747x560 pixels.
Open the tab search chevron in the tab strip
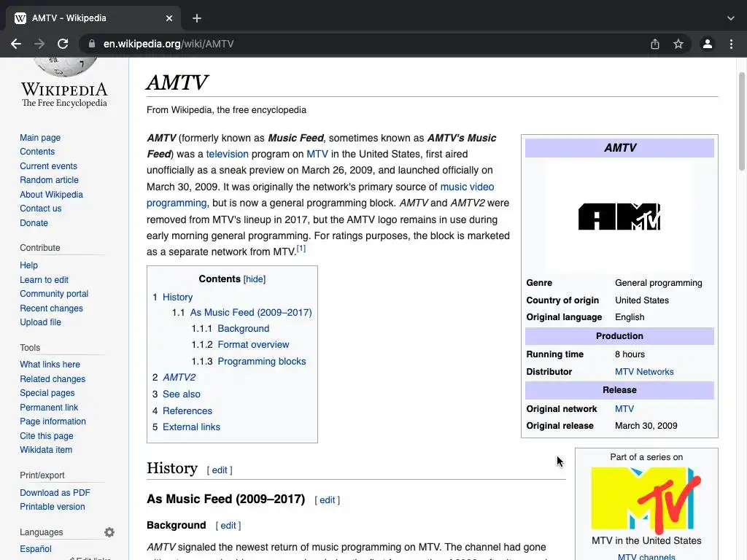pos(731,18)
